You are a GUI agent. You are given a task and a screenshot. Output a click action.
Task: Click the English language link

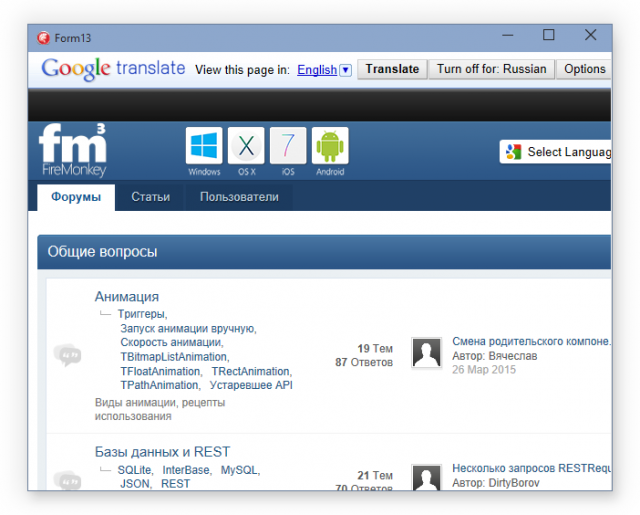(x=317, y=70)
